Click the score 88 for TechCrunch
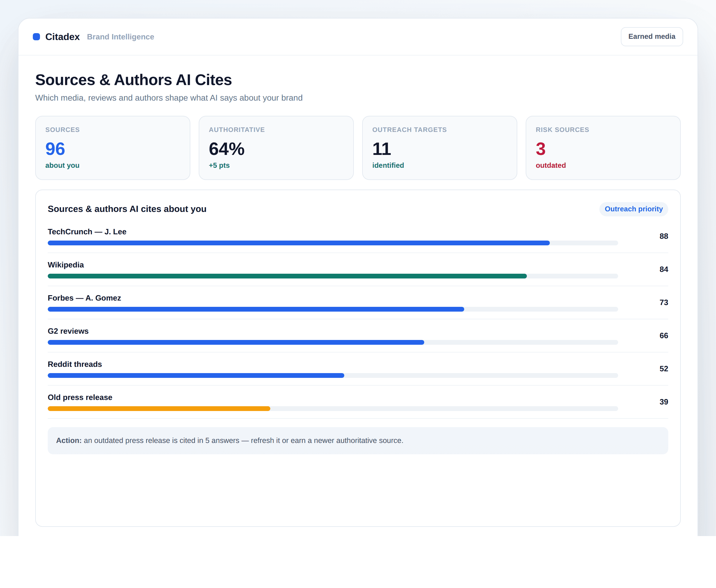This screenshot has width=716, height=588. coord(663,236)
